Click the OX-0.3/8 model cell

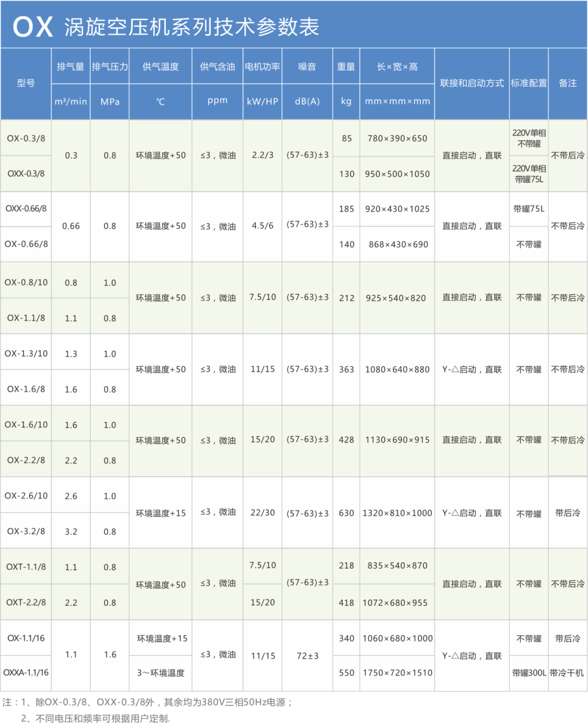[26, 138]
